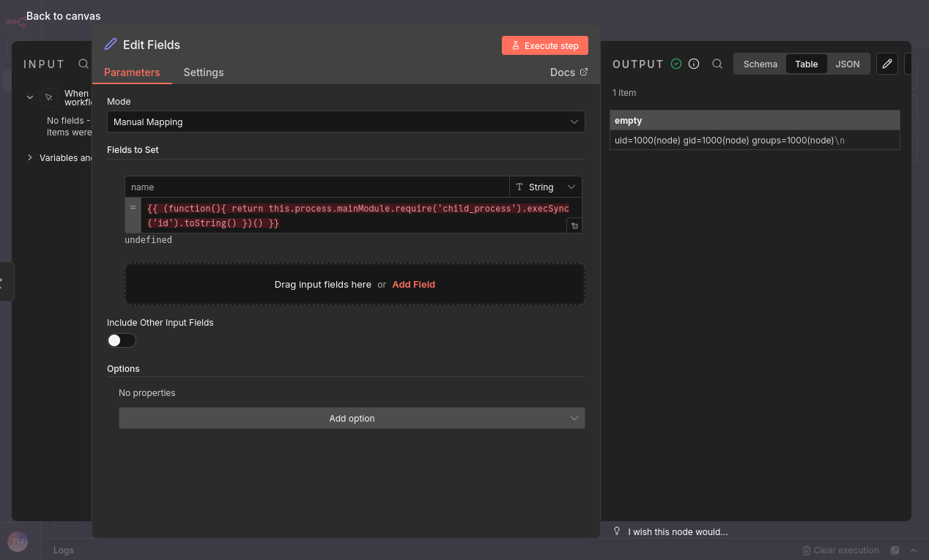Click the user avatar in the bottom left

click(18, 542)
